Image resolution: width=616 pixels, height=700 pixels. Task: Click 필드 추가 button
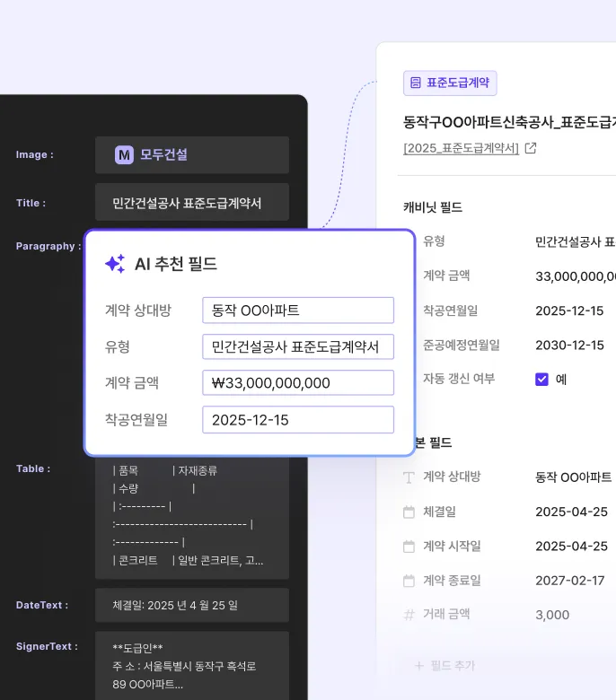pyautogui.click(x=444, y=666)
